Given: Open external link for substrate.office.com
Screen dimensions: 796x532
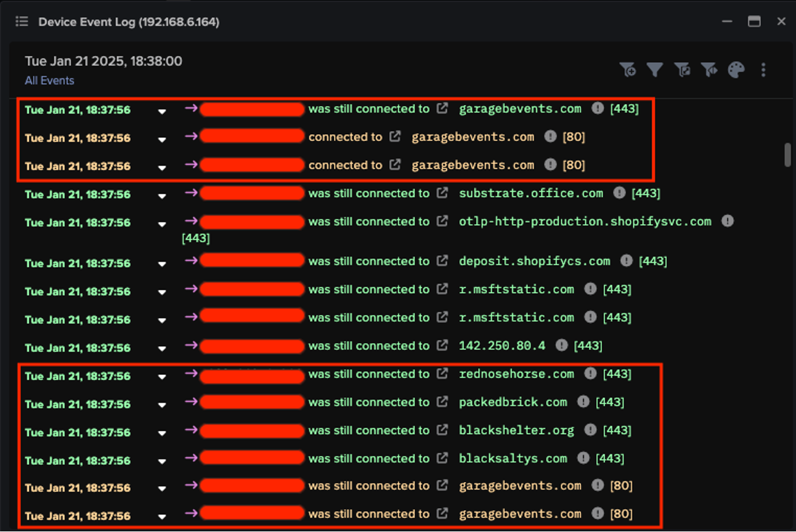Looking at the screenshot, I should 442,193.
